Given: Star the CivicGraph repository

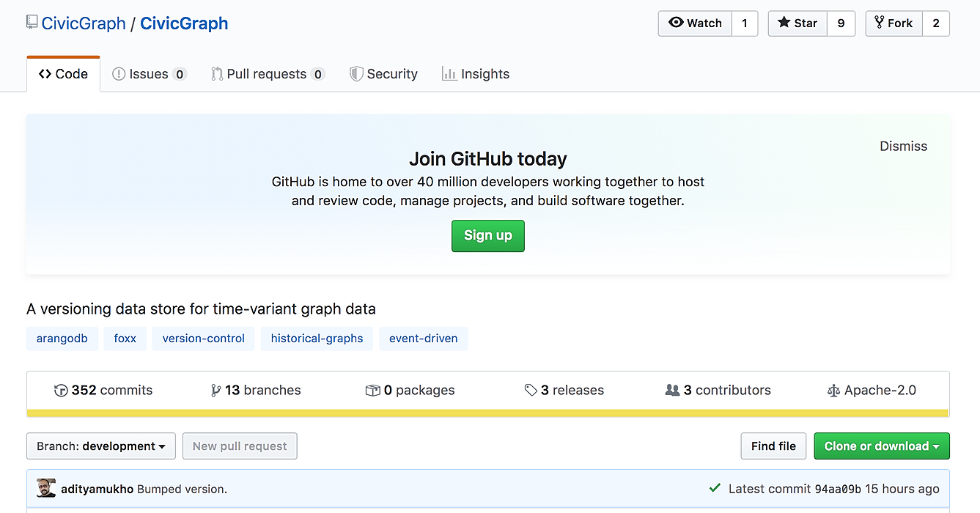Looking at the screenshot, I should 797,23.
